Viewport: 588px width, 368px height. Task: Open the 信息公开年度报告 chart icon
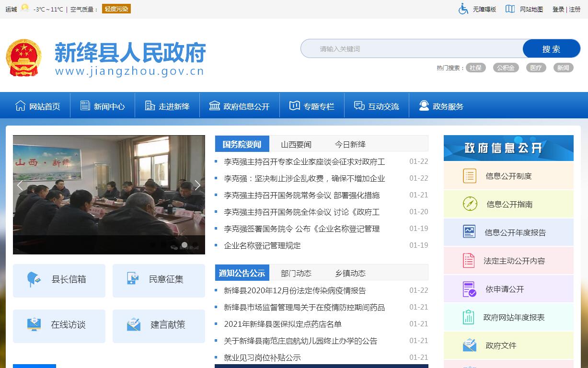click(469, 232)
